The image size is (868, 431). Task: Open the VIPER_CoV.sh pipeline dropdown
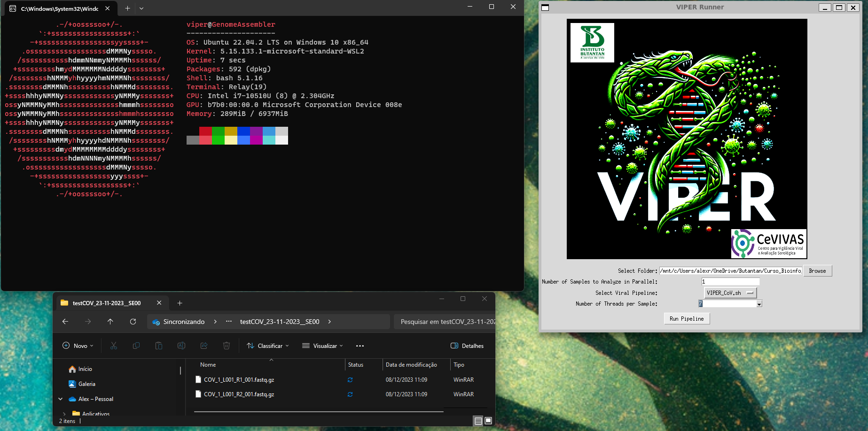tap(730, 293)
